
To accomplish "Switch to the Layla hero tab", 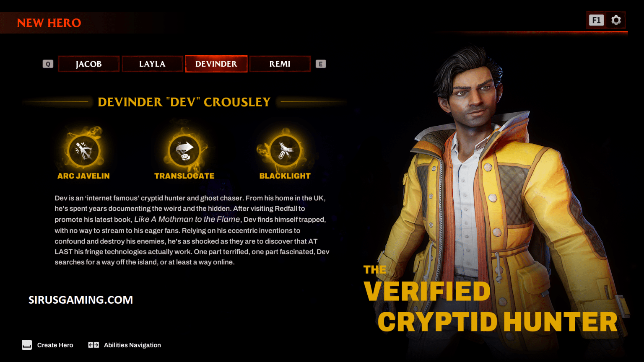I will tap(152, 64).
